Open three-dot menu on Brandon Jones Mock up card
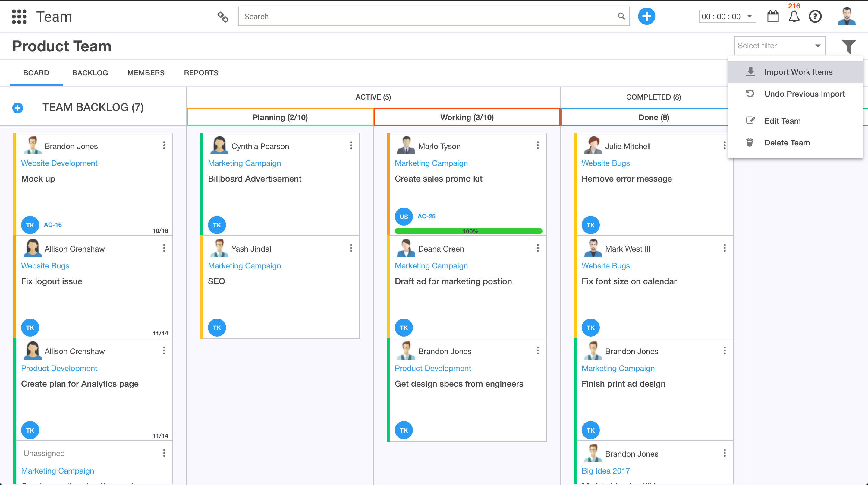The height and width of the screenshot is (485, 868). (164, 145)
